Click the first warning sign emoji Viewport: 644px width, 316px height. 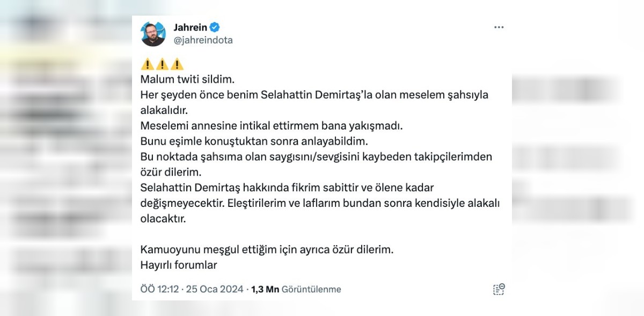click(x=147, y=64)
